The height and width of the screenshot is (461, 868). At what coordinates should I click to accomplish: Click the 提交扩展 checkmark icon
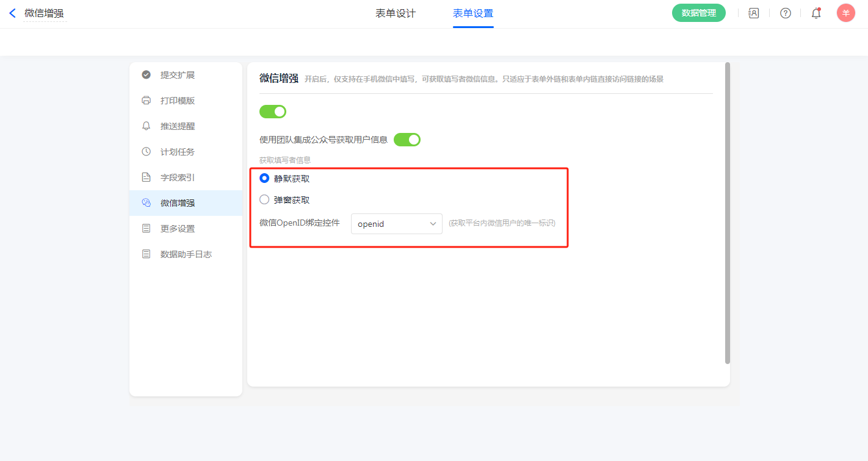coord(146,75)
